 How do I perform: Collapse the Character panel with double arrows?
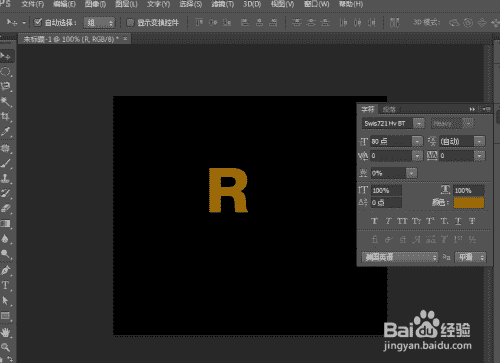[x=472, y=109]
